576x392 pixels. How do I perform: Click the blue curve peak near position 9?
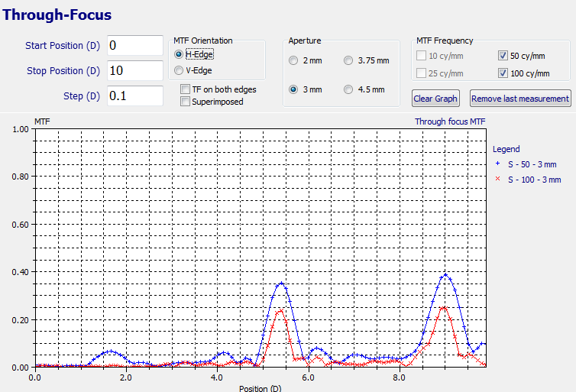(x=445, y=275)
